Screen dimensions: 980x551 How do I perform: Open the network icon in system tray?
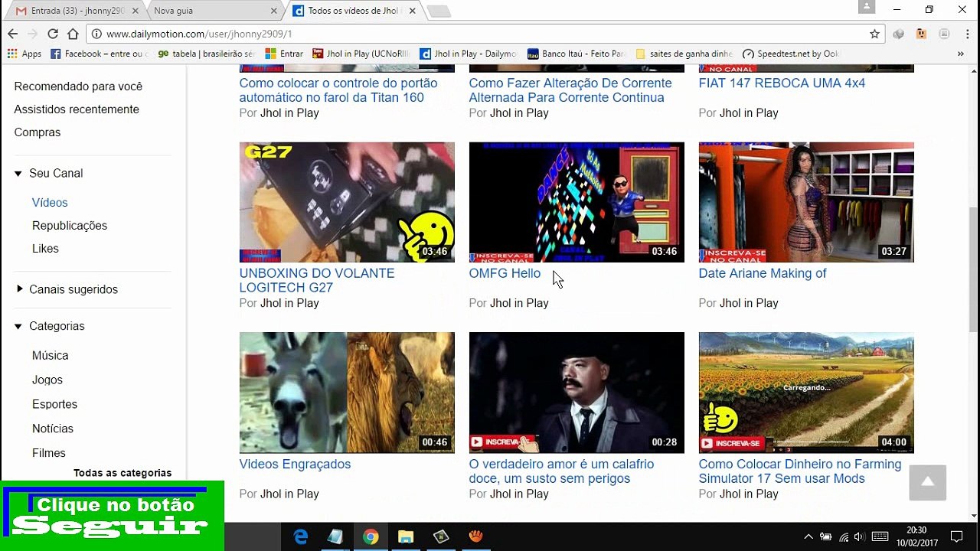[x=844, y=536]
